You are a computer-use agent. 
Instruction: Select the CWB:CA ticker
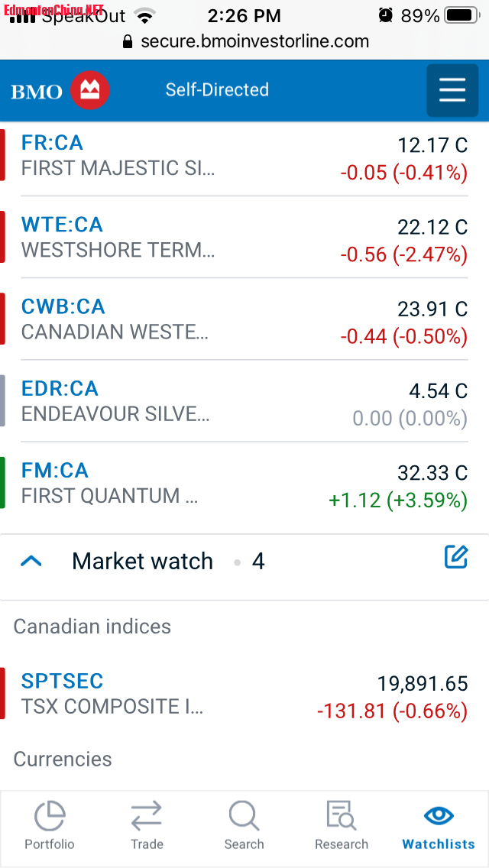63,306
